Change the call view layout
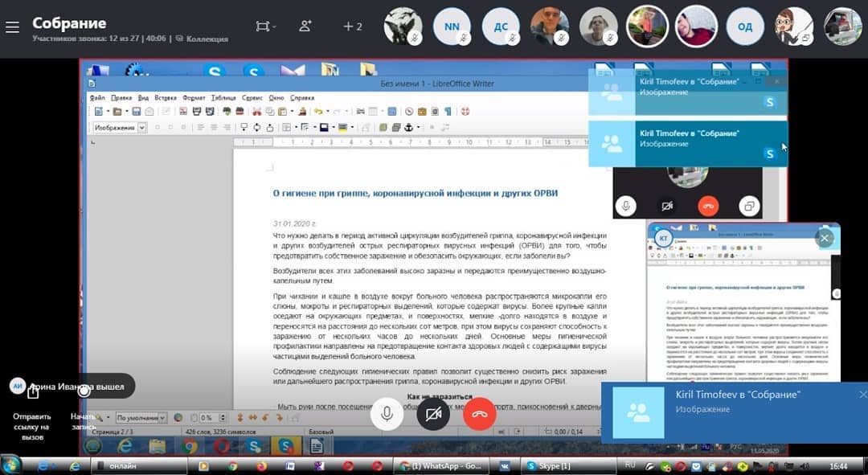Screen dimensions: 868x475 (265, 26)
